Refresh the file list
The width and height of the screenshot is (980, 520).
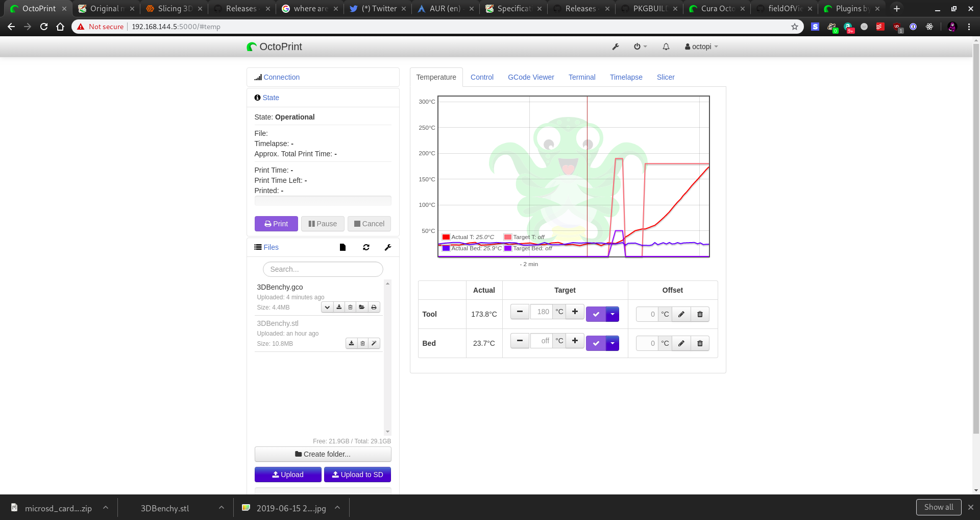point(366,247)
